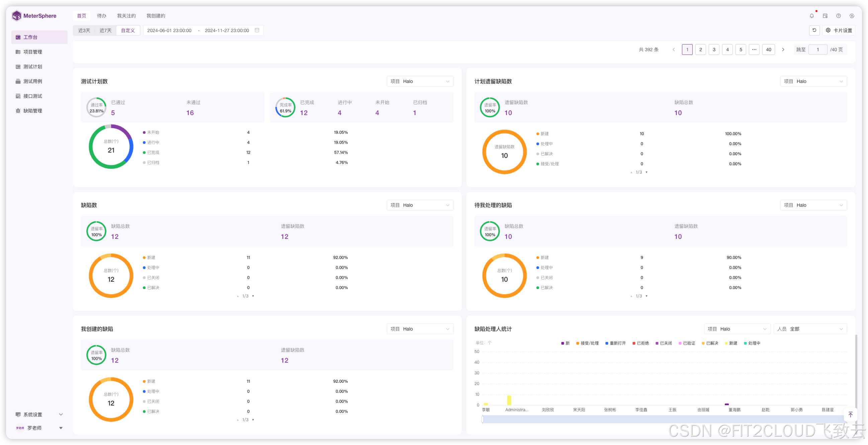Click the 系统设置 sidebar icon
868x445 pixels.
pos(18,414)
